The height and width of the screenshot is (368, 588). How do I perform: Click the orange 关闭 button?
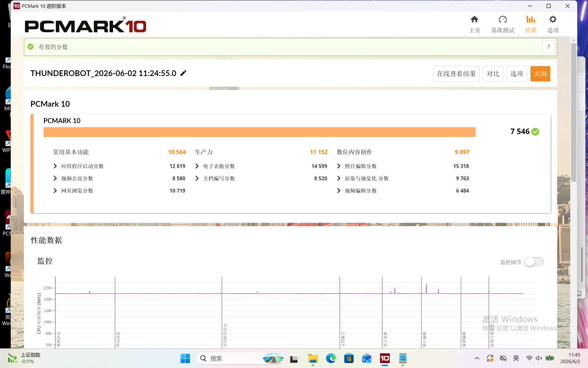(540, 74)
